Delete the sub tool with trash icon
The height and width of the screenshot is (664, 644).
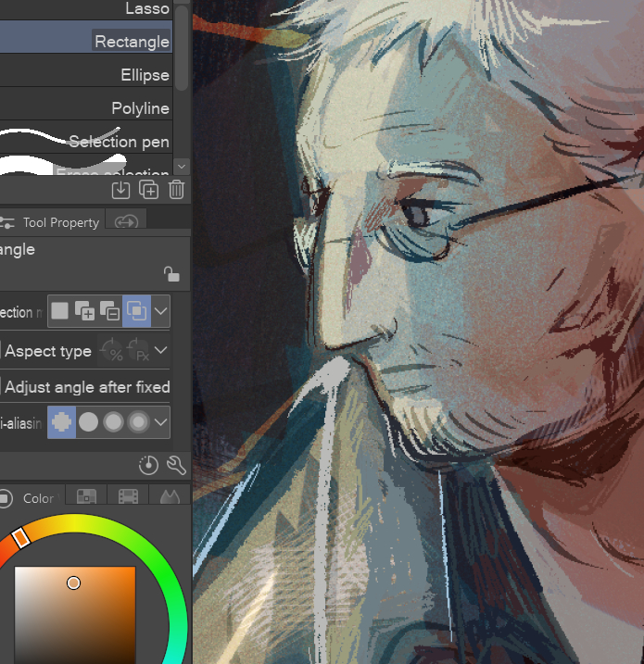point(176,190)
